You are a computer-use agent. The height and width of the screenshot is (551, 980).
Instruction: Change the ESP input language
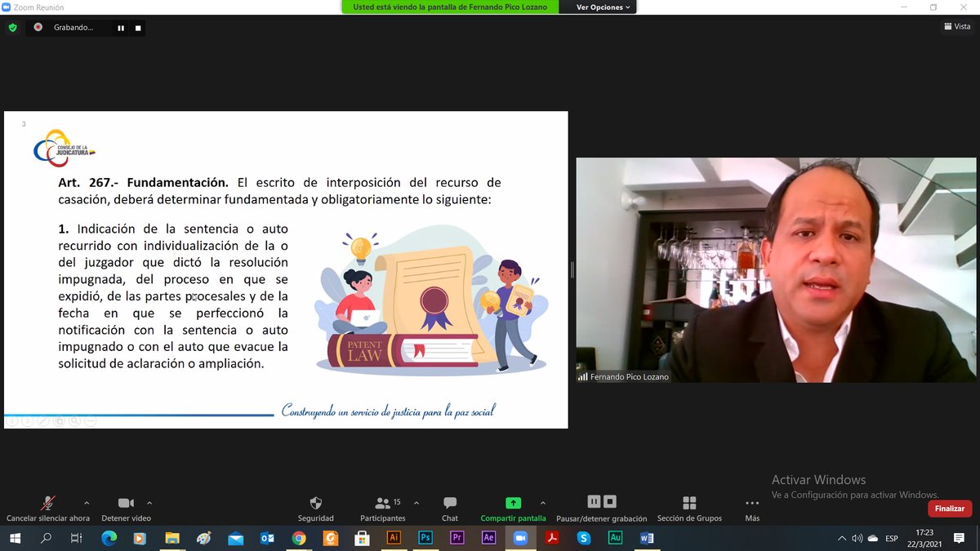(892, 539)
